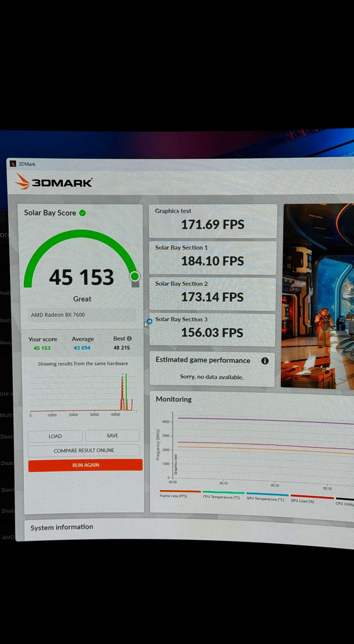
Task: Click Graphics test 171.69 FPS card
Action: [x=213, y=221]
